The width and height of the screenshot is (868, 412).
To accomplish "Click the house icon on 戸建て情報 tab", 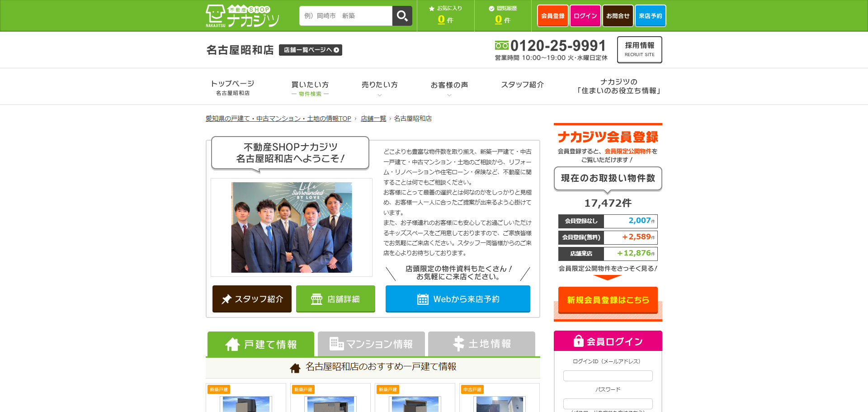I will (232, 345).
